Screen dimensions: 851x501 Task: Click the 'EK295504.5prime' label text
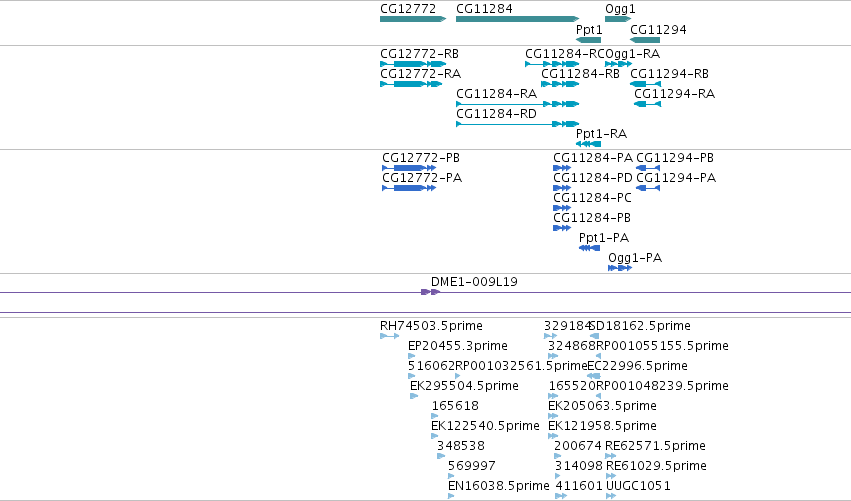464,386
